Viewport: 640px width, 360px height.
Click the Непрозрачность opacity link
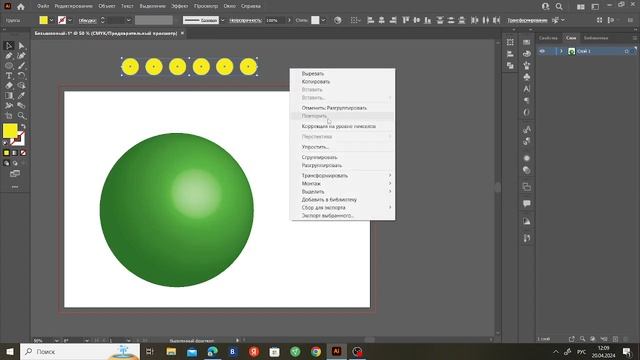[x=245, y=20]
